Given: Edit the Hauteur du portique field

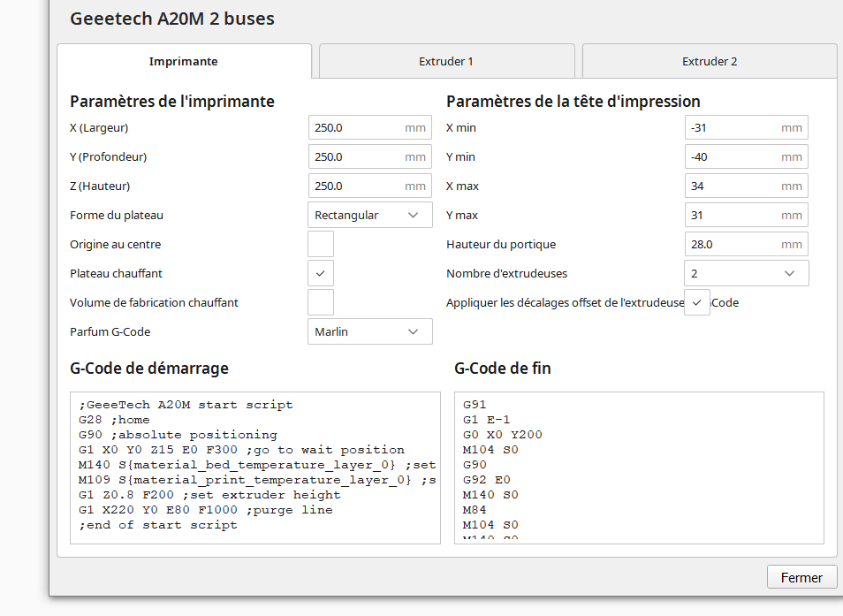Looking at the screenshot, I should (x=746, y=244).
